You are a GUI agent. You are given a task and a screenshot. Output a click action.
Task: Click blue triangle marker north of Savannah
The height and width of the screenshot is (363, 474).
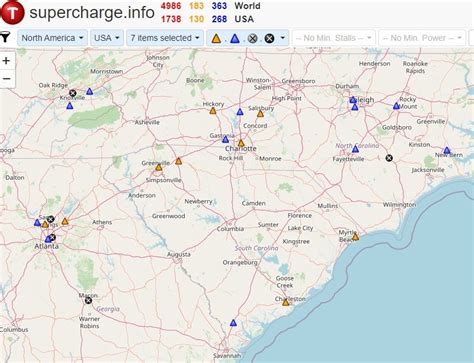coord(233,323)
